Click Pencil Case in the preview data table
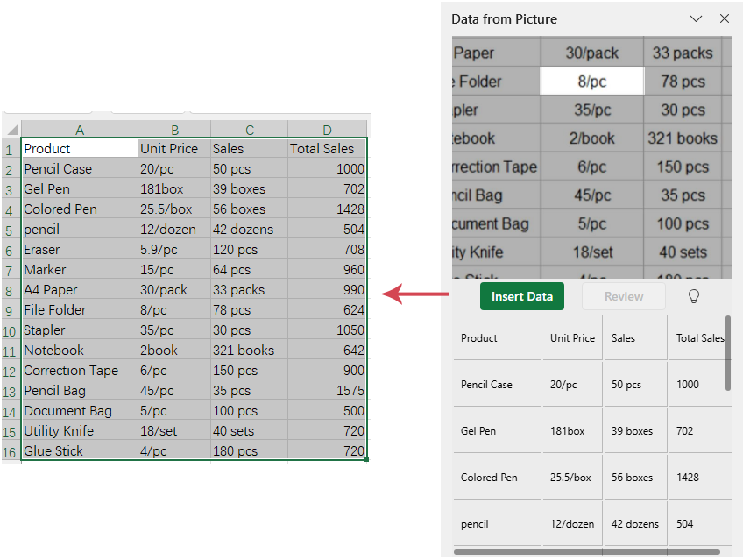743x560 pixels. pos(496,385)
